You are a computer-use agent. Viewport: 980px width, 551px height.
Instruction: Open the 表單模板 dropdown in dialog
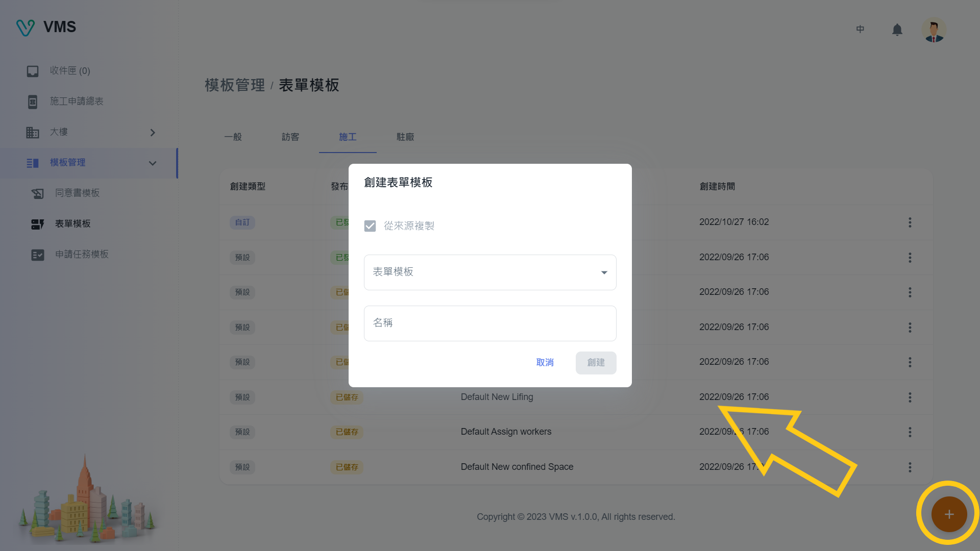(x=489, y=272)
